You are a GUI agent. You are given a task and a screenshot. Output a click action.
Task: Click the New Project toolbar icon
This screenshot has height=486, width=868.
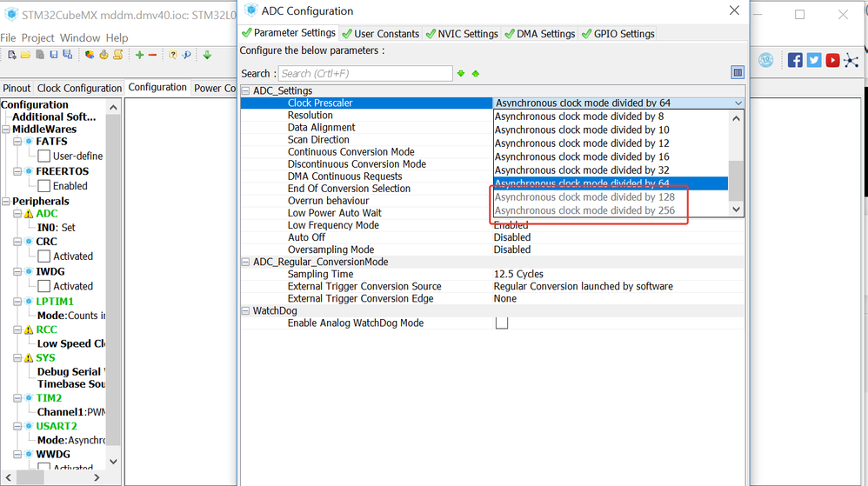pyautogui.click(x=11, y=55)
